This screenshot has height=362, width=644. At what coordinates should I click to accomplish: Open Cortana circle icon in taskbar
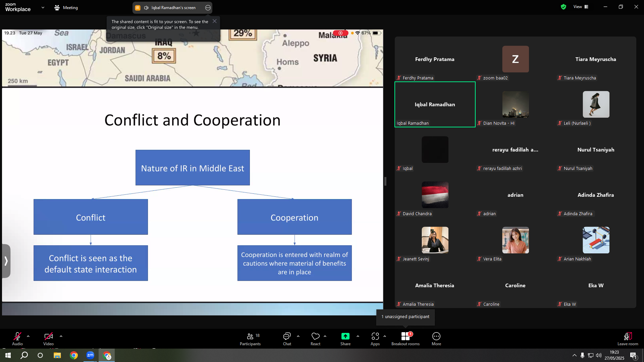tap(40, 355)
